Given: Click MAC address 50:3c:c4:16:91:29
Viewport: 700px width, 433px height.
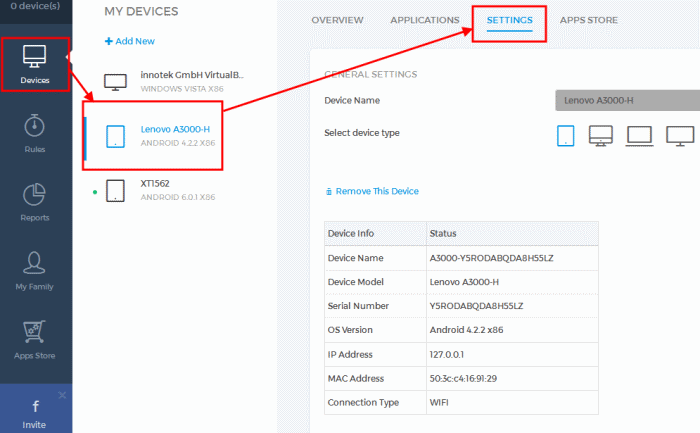Looking at the screenshot, I should point(463,379).
